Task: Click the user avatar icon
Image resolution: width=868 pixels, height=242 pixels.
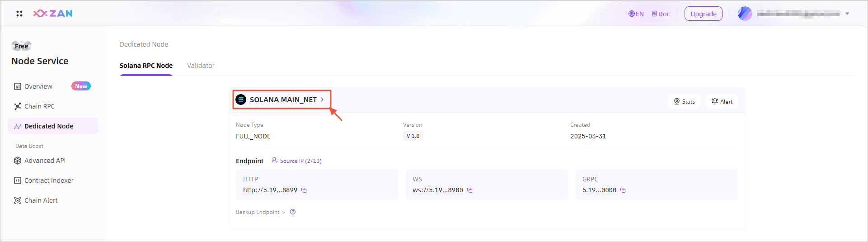Action: click(x=745, y=14)
